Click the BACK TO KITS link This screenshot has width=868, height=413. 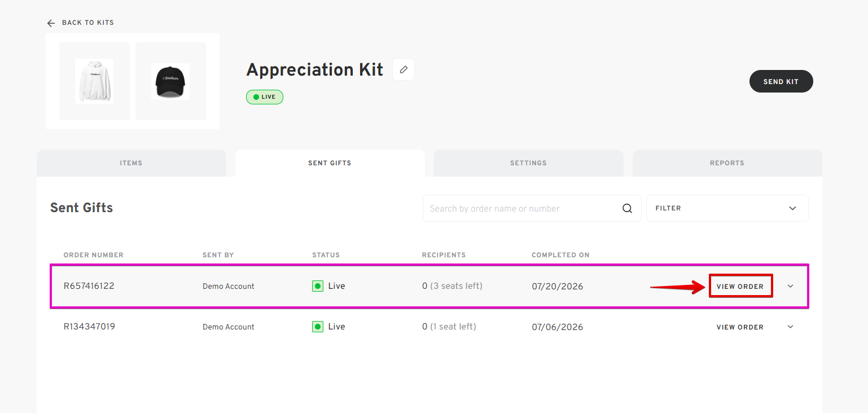(87, 23)
